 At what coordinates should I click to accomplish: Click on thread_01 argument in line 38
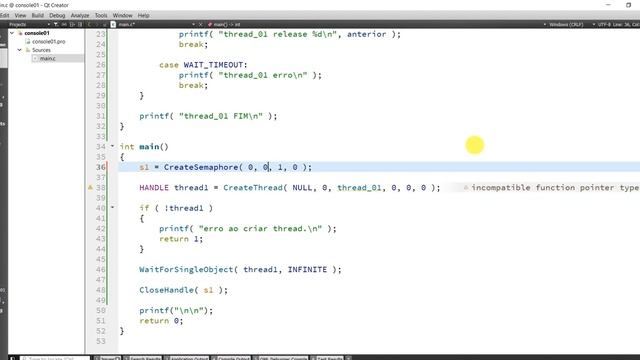tap(359, 188)
